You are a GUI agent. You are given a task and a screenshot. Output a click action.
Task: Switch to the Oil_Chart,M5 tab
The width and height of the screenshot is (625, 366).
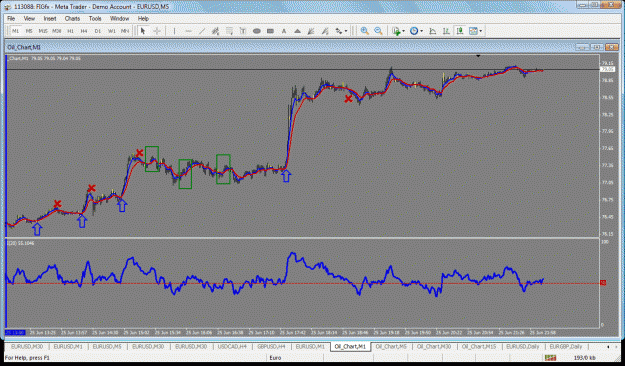(391, 346)
